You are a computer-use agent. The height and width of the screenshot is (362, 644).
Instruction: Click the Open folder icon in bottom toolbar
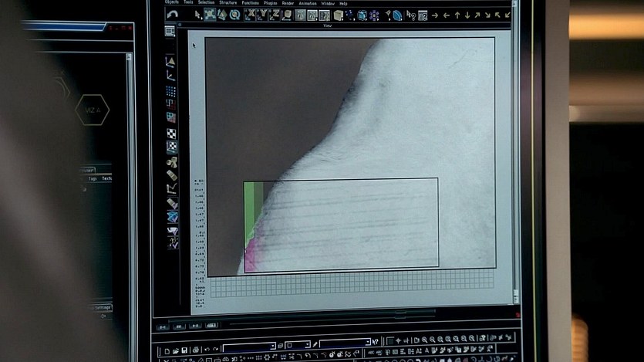(x=175, y=351)
